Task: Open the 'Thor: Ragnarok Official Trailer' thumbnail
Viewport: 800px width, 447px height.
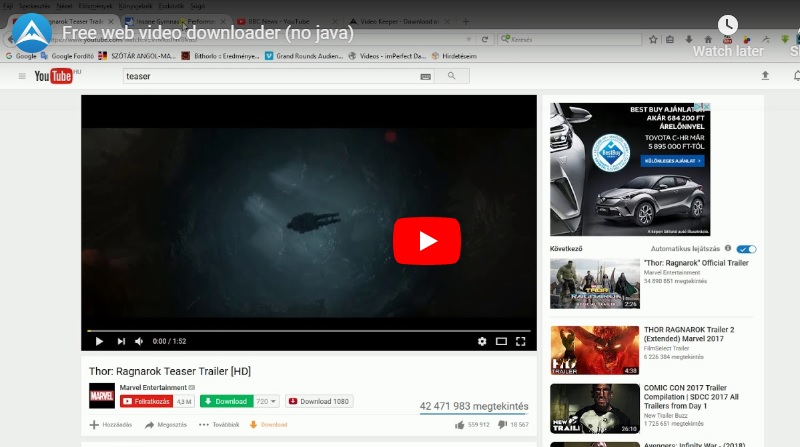Action: [595, 283]
